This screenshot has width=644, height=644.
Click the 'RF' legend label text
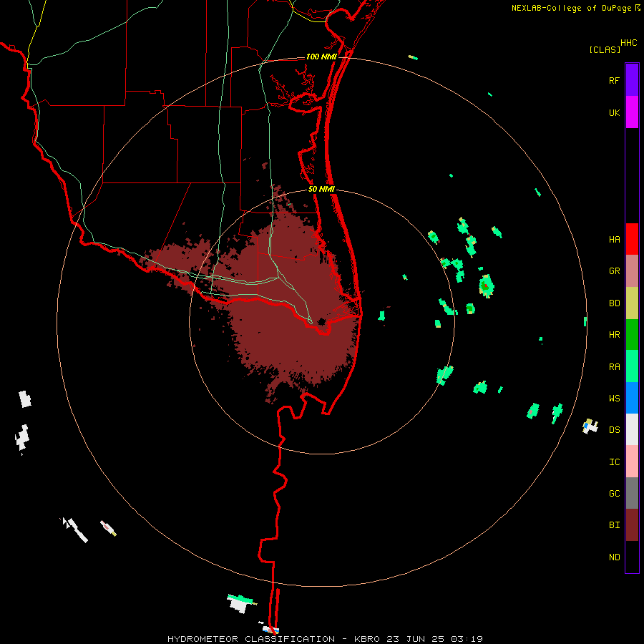point(614,80)
